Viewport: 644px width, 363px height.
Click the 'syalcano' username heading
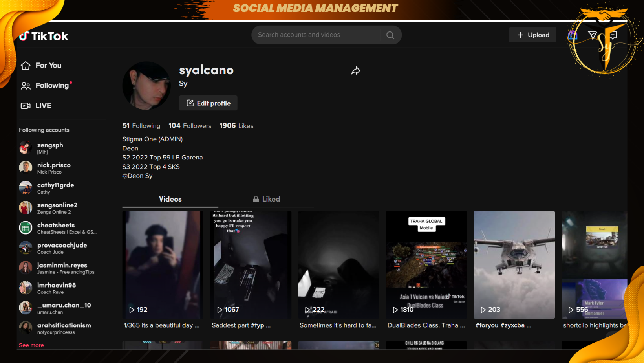pos(207,70)
